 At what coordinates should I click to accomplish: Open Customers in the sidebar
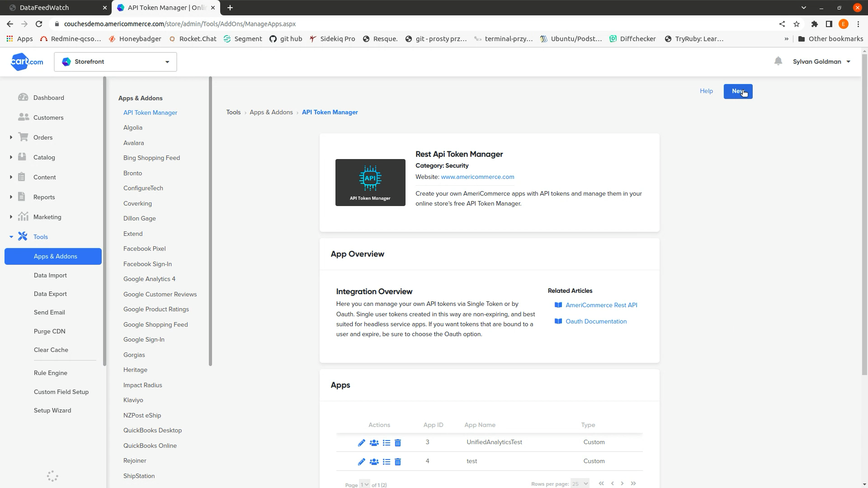click(48, 117)
